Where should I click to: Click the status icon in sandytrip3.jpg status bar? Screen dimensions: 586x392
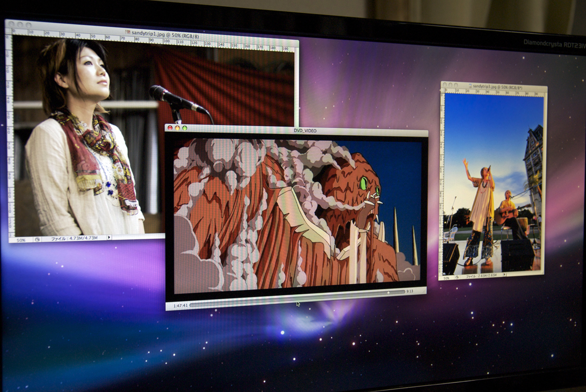pos(457,277)
